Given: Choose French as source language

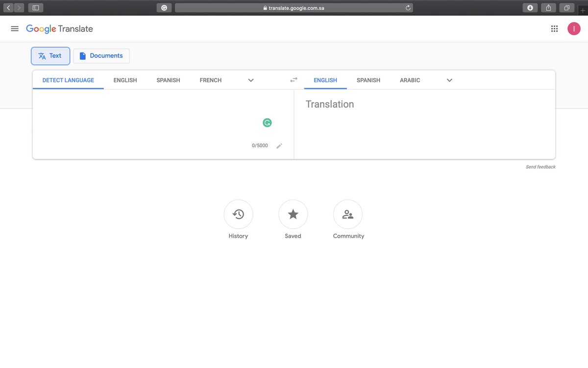Looking at the screenshot, I should 211,80.
